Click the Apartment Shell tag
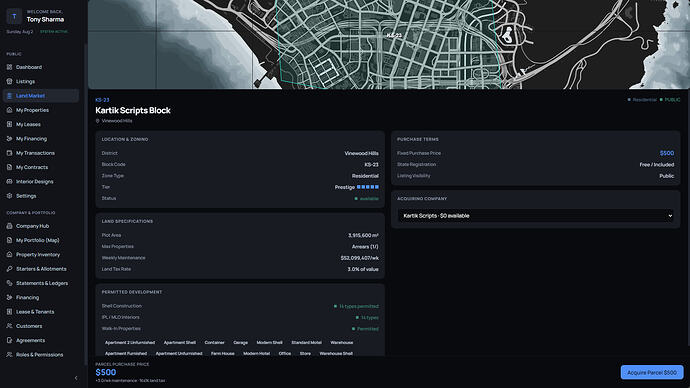The height and width of the screenshot is (388, 690). coord(180,343)
